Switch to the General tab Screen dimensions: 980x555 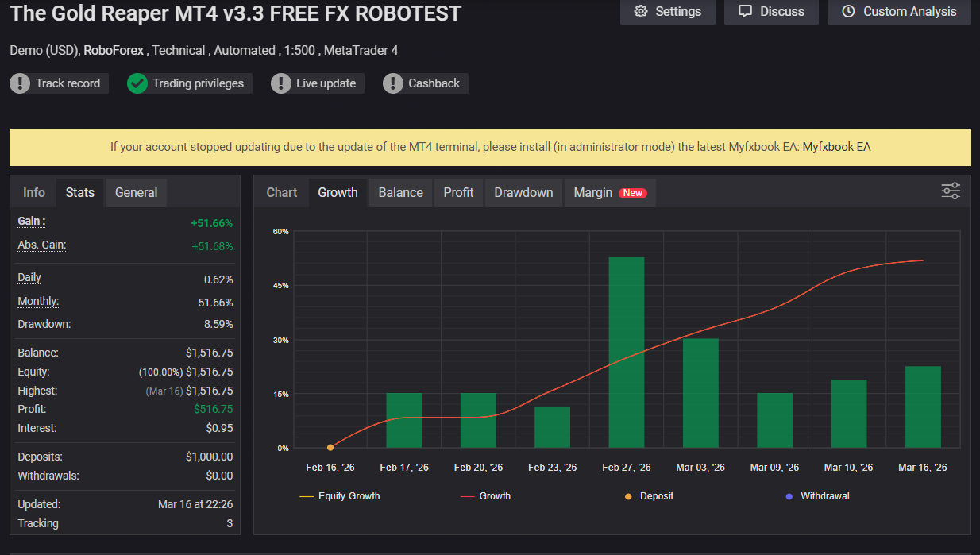click(x=136, y=192)
